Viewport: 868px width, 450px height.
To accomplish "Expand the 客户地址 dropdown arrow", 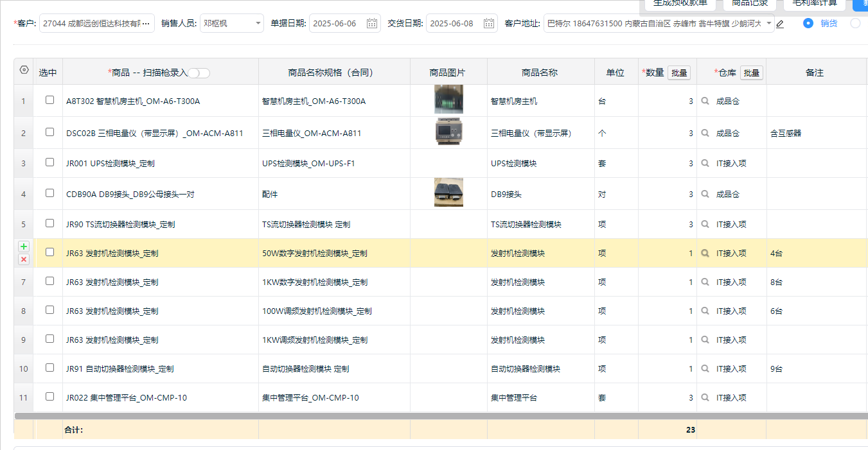I will [768, 24].
